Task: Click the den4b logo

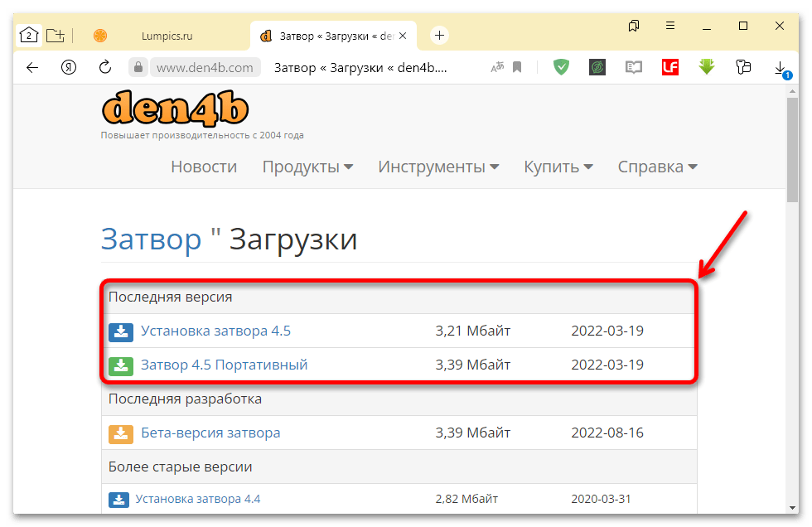Action: point(175,109)
